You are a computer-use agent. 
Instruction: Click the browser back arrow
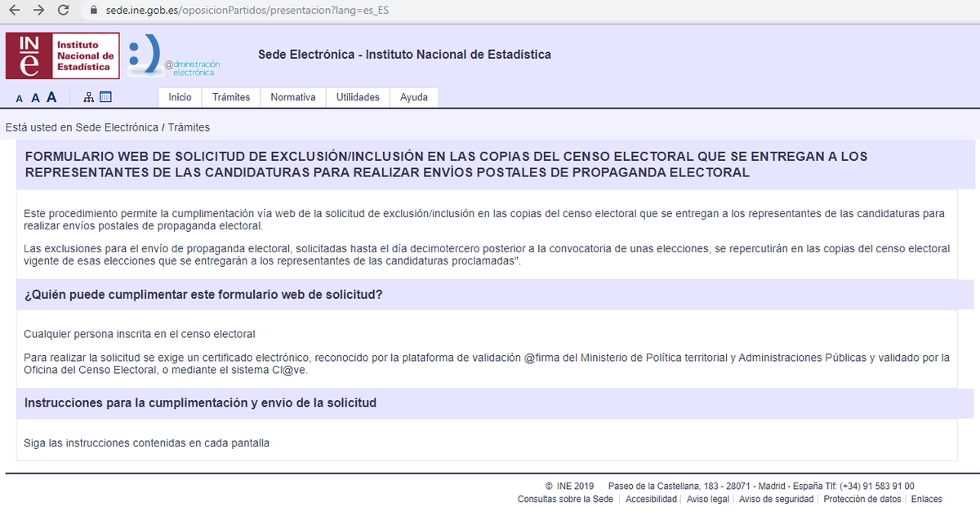tap(16, 11)
